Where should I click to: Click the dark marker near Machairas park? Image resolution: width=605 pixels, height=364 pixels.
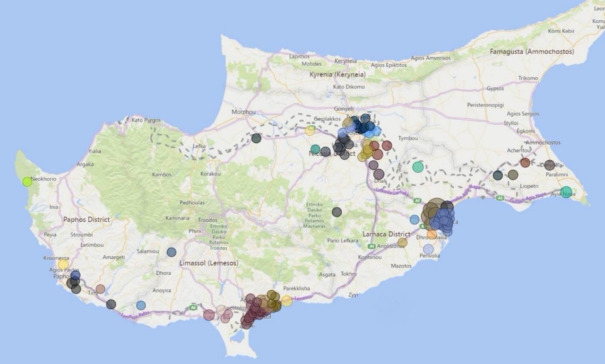(337, 212)
